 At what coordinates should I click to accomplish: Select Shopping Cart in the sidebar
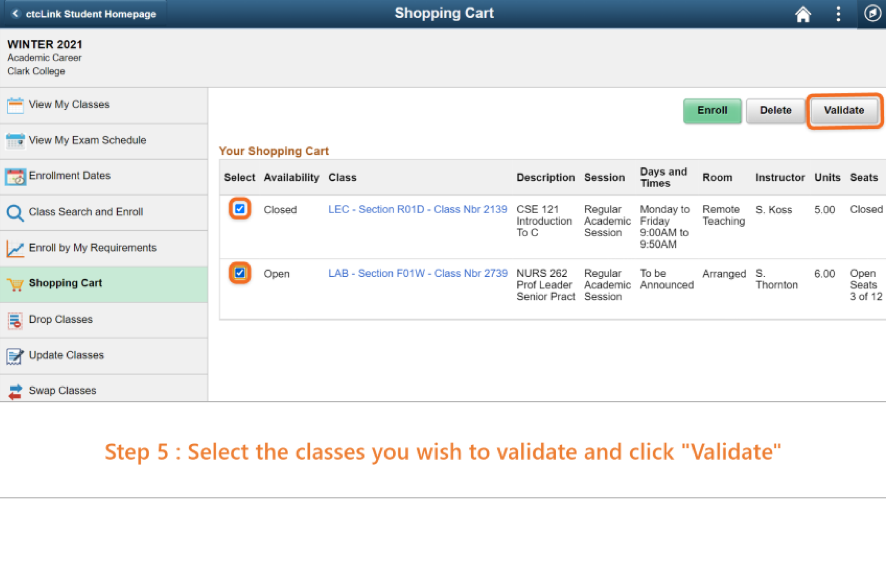coord(66,283)
